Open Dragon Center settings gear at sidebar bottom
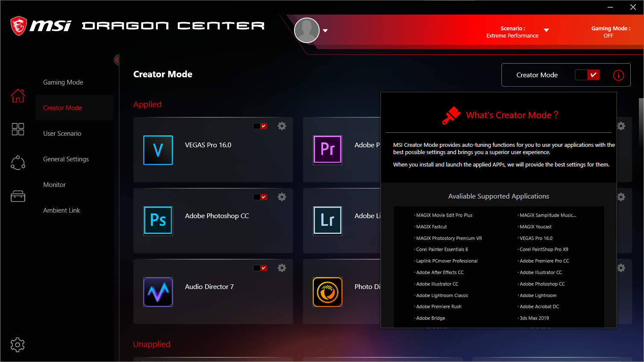This screenshot has height=362, width=644. [x=18, y=344]
